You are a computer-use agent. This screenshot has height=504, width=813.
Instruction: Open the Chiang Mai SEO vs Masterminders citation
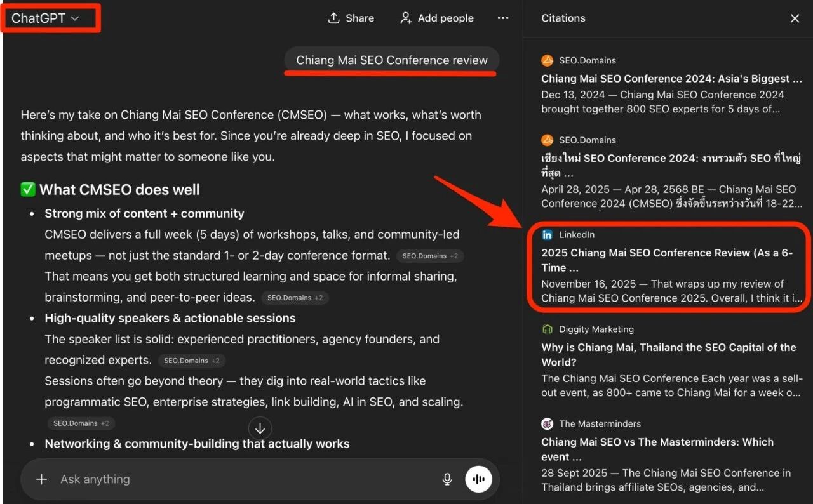[657, 449]
